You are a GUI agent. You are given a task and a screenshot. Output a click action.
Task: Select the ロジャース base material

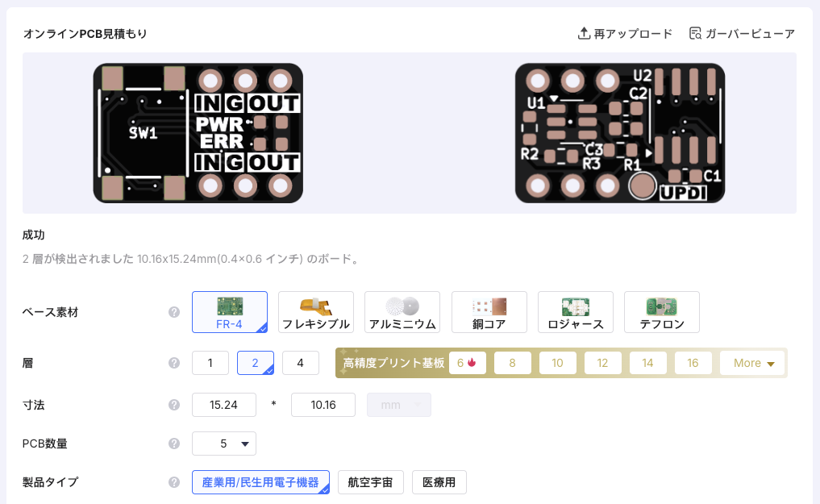coord(576,312)
